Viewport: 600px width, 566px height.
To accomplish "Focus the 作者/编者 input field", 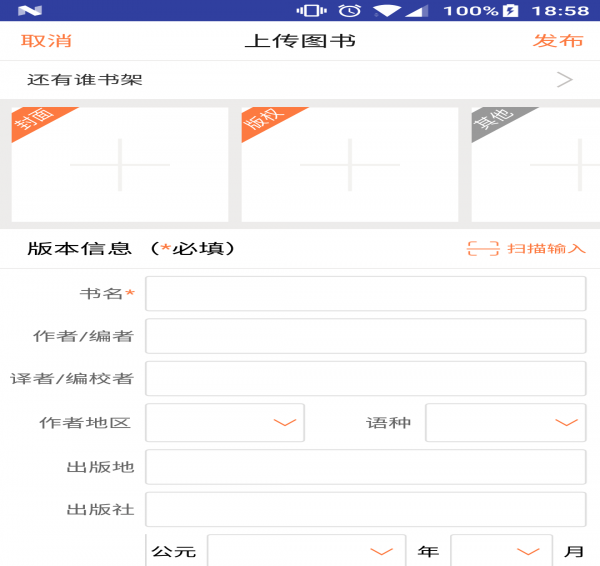I will click(365, 336).
